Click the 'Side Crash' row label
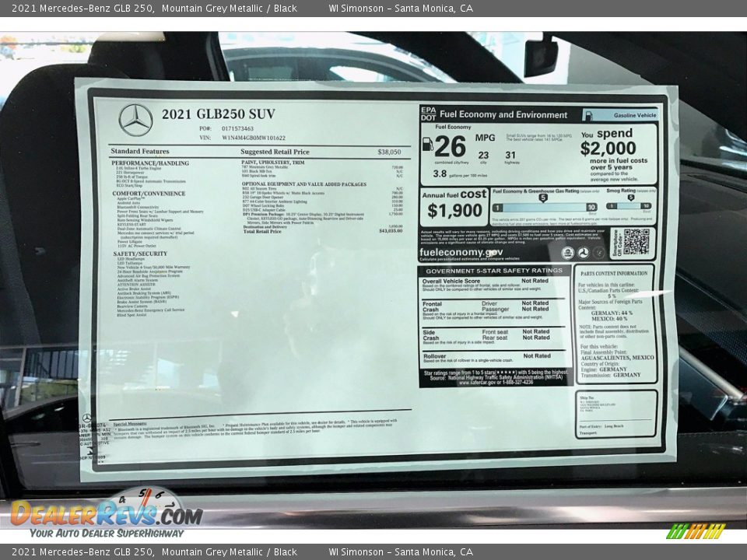 pyautogui.click(x=430, y=334)
